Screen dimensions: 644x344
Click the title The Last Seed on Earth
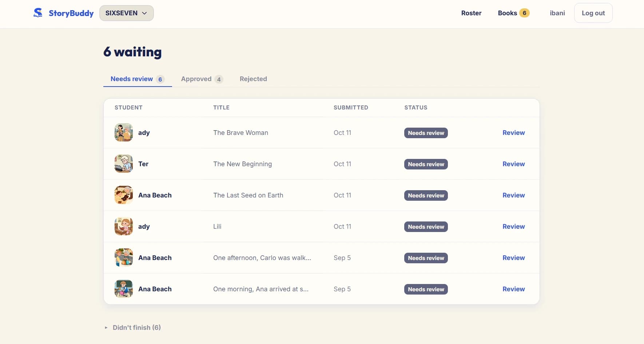(x=248, y=195)
